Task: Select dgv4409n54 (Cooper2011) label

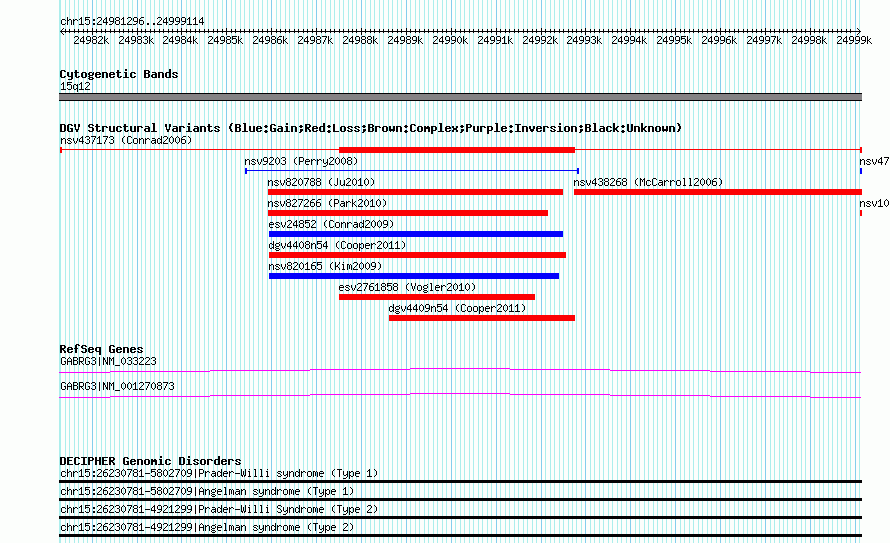Action: 457,308
